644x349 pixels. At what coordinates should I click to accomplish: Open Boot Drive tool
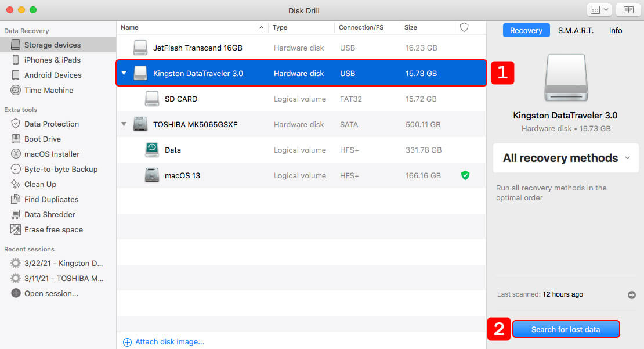[42, 139]
